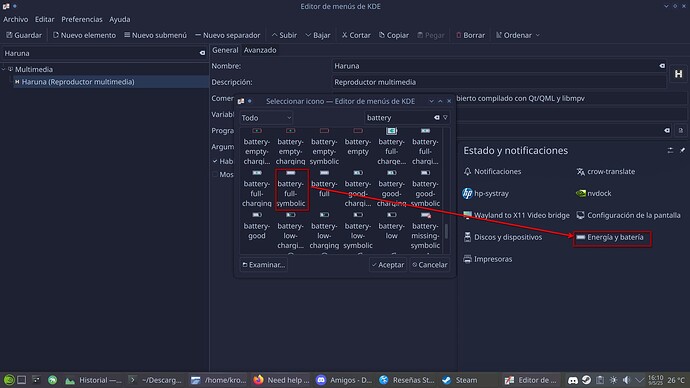
Task: Pick the battery-empty-symbolic icon
Action: 324,146
